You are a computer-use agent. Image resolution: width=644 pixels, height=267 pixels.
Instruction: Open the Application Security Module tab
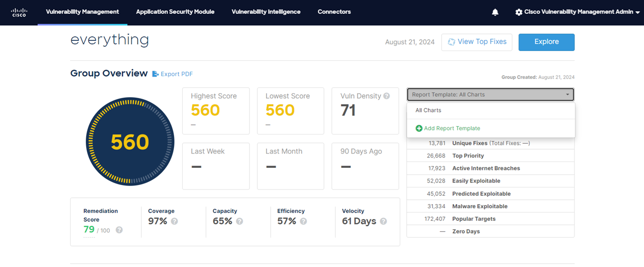(175, 12)
